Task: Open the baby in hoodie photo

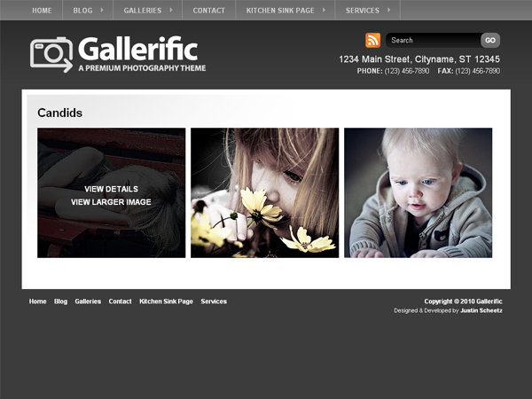Action: 418,192
